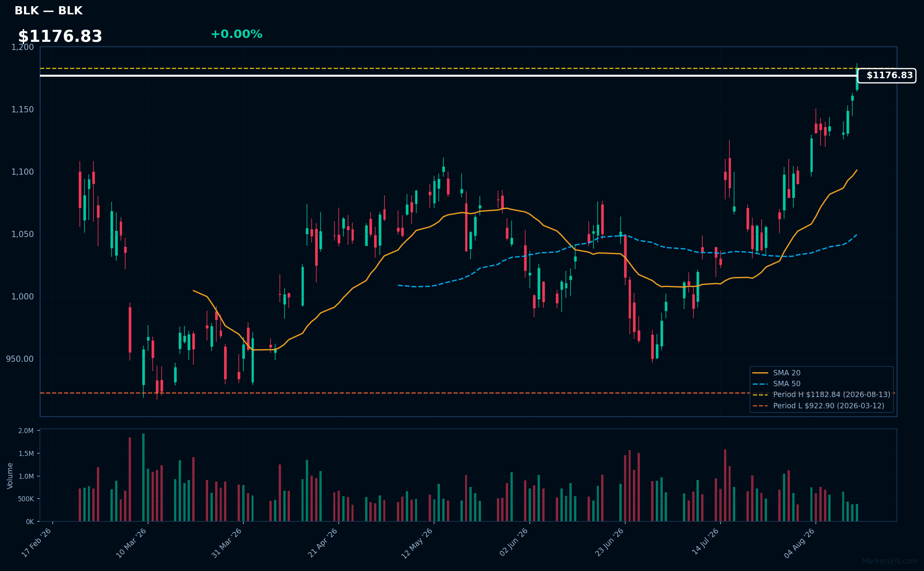Click the $1176.83 price label at right edge

pyautogui.click(x=887, y=76)
